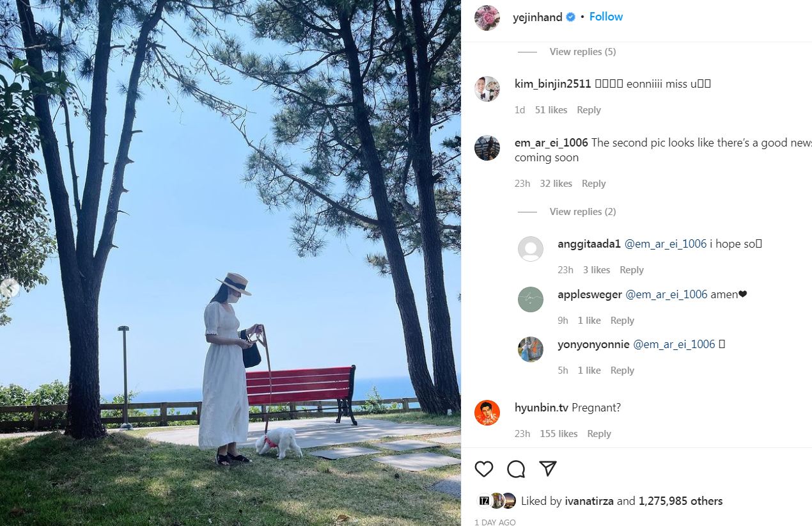Image resolution: width=812 pixels, height=526 pixels.
Task: Reply to kim_binjin2511's comment
Action: [x=589, y=110]
